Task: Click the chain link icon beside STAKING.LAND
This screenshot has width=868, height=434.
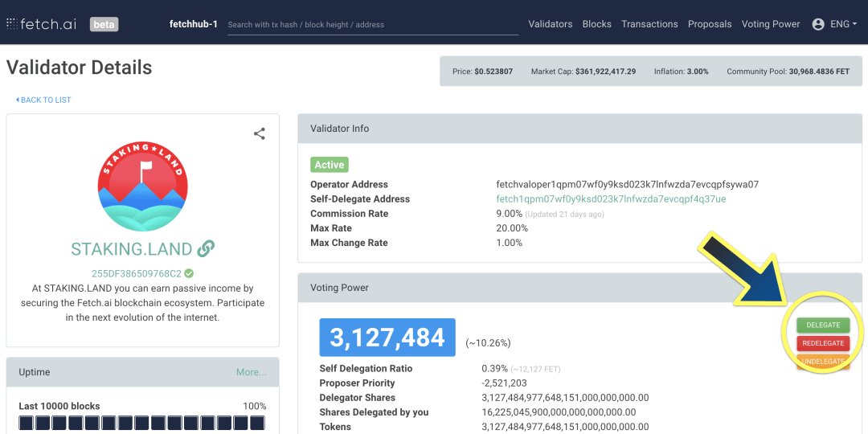Action: (x=206, y=249)
